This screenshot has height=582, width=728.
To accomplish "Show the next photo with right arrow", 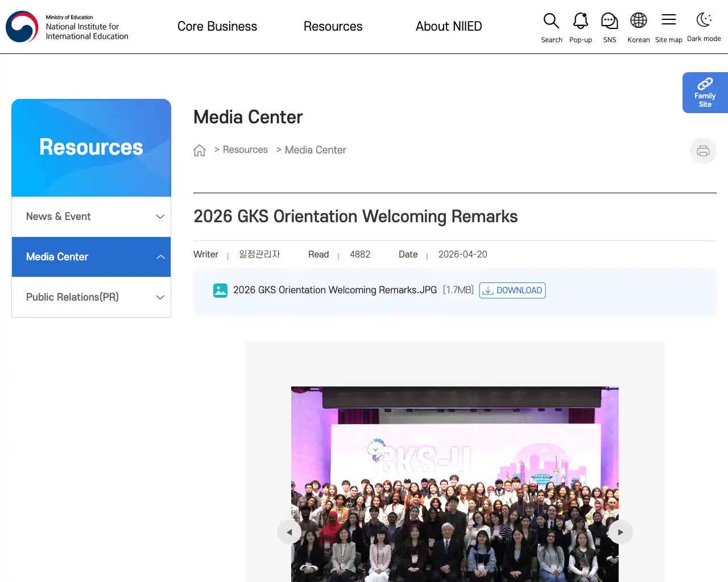I will click(620, 532).
